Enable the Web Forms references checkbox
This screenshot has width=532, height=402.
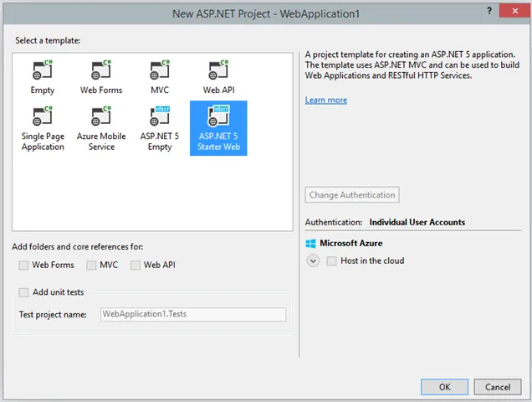[24, 265]
